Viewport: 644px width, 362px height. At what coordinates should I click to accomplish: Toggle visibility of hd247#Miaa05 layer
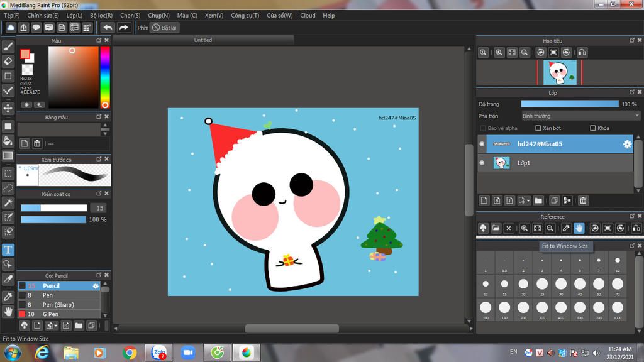482,144
